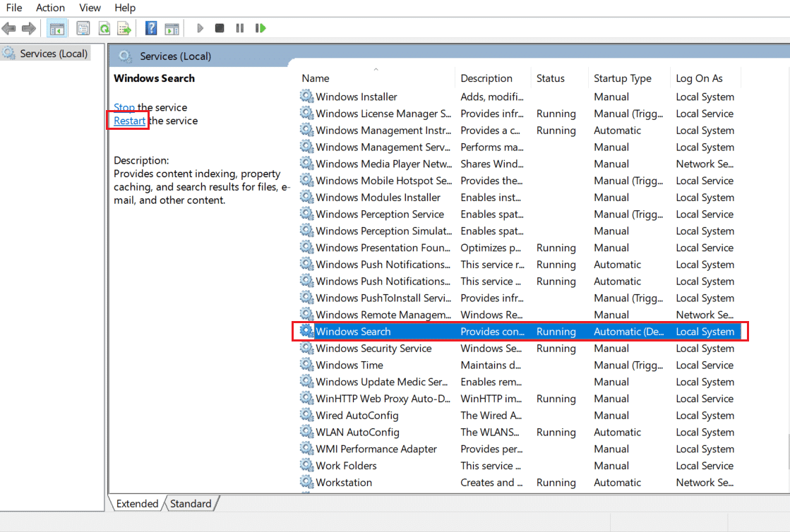Switch to the Extended tab
Image resolution: width=790 pixels, height=532 pixels.
click(137, 503)
